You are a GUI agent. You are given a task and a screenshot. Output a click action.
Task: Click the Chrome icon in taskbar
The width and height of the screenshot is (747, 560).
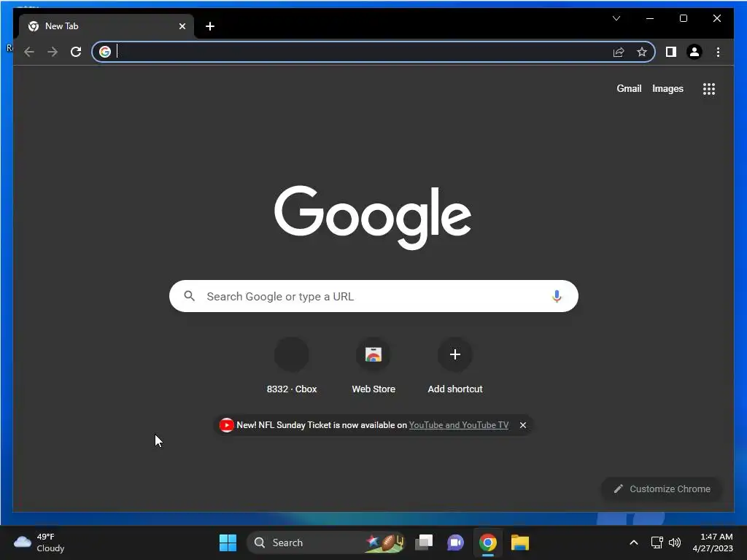pos(488,542)
